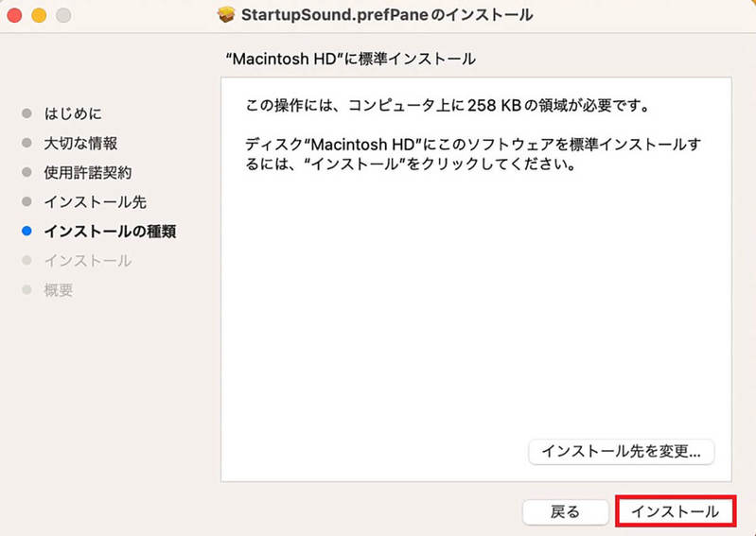Viewport: 756px width, 536px height.
Task: Click the bullet beside はじめに
Action: (27, 113)
